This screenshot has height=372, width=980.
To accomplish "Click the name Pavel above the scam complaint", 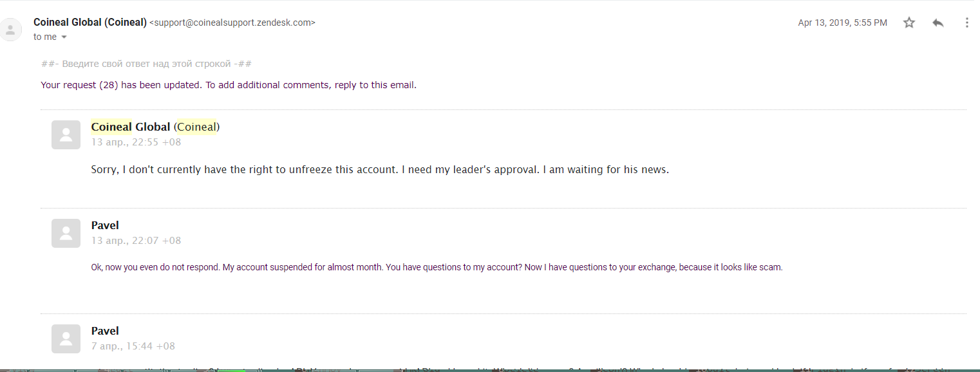I will point(105,225).
